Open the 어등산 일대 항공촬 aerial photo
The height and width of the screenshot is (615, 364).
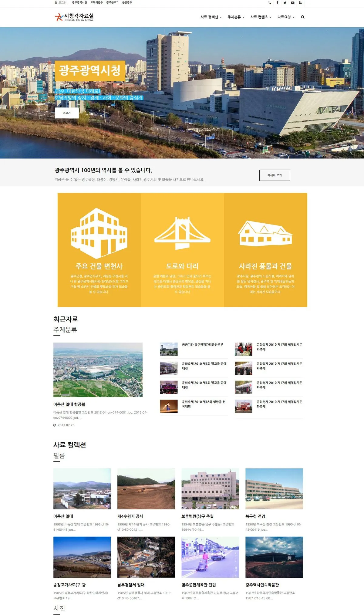[x=98, y=370]
